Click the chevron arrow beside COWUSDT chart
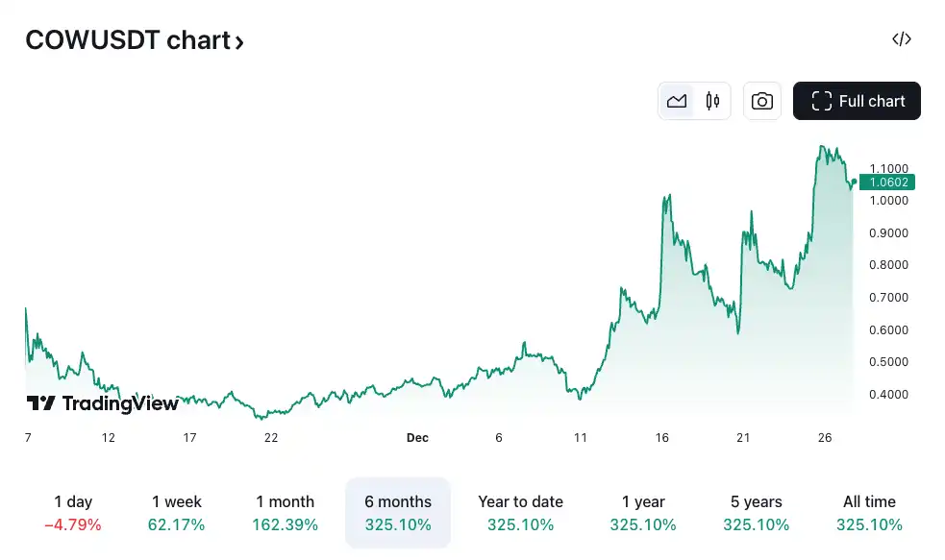The height and width of the screenshot is (560, 945). [239, 41]
